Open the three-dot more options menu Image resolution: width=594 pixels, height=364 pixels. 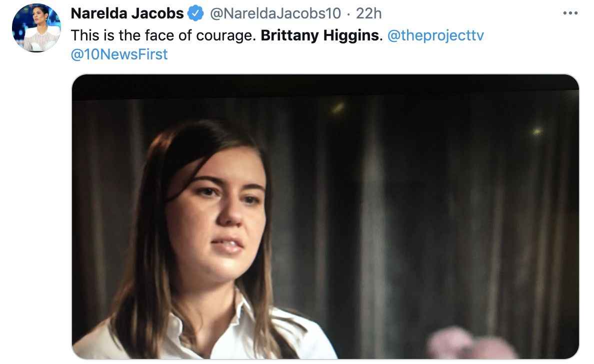pos(570,13)
